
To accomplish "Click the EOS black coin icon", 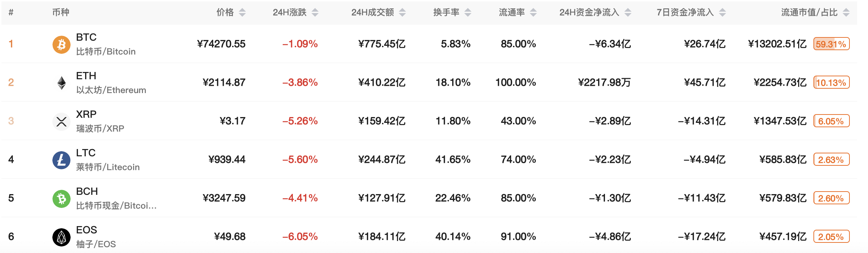I will coord(61,237).
